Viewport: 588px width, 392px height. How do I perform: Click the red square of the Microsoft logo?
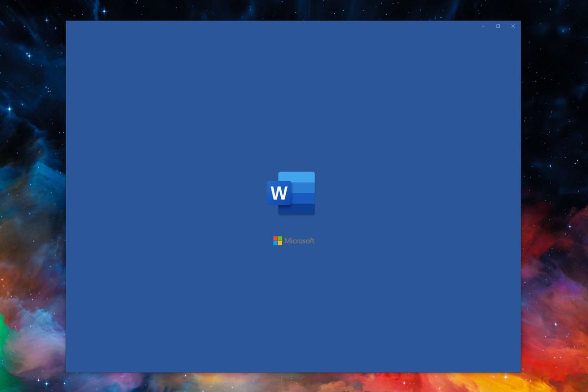tap(275, 238)
